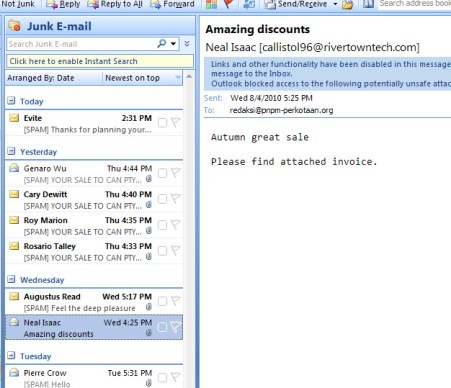Click the Search address books field
The width and height of the screenshot is (451, 388).
415,4
